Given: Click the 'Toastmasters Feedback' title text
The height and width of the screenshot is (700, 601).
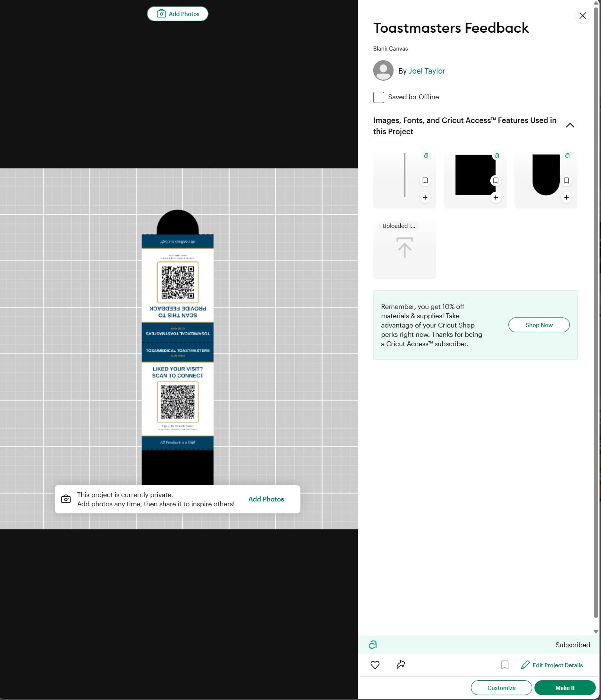Looking at the screenshot, I should pos(451,28).
